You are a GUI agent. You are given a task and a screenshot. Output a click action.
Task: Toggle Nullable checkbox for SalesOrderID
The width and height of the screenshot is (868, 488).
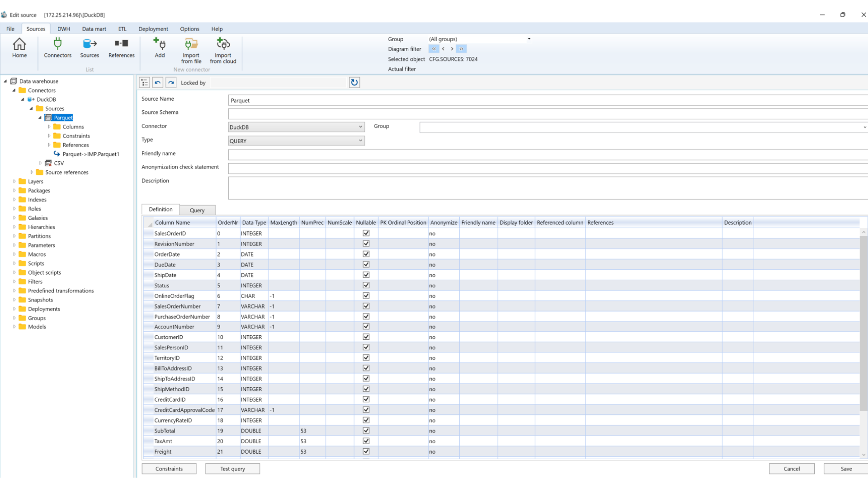point(366,233)
